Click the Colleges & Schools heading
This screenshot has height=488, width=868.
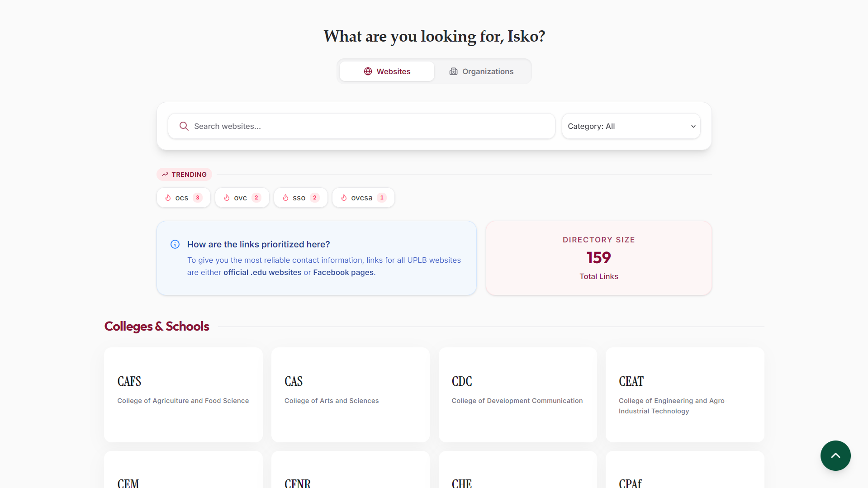[157, 327]
